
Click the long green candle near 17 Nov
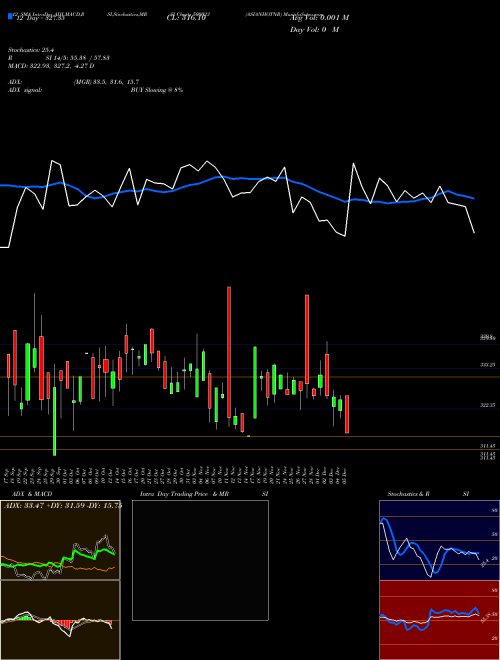(255, 382)
